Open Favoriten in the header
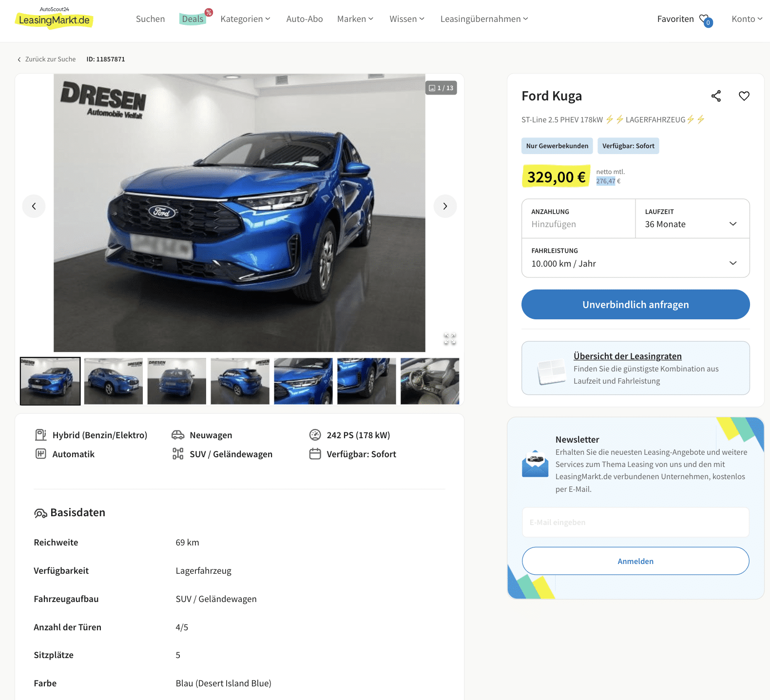This screenshot has height=700, width=770. coord(675,19)
